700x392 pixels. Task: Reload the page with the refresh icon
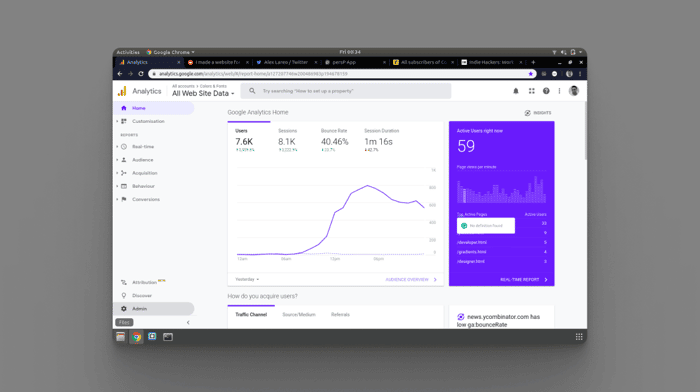[x=141, y=74]
